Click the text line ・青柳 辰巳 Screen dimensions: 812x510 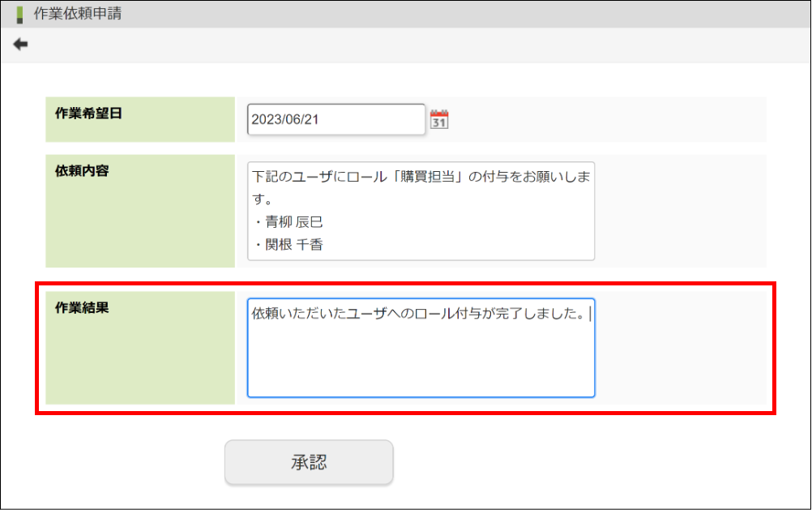[x=288, y=222]
